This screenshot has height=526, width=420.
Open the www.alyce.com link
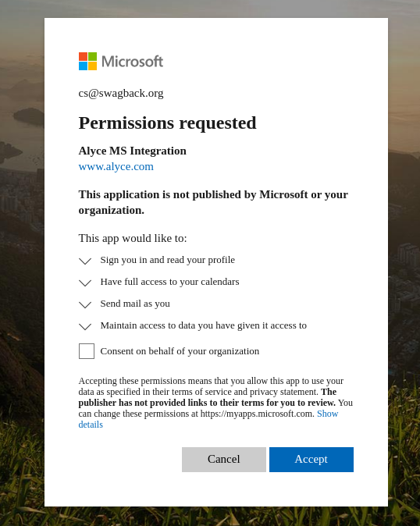pos(116,166)
